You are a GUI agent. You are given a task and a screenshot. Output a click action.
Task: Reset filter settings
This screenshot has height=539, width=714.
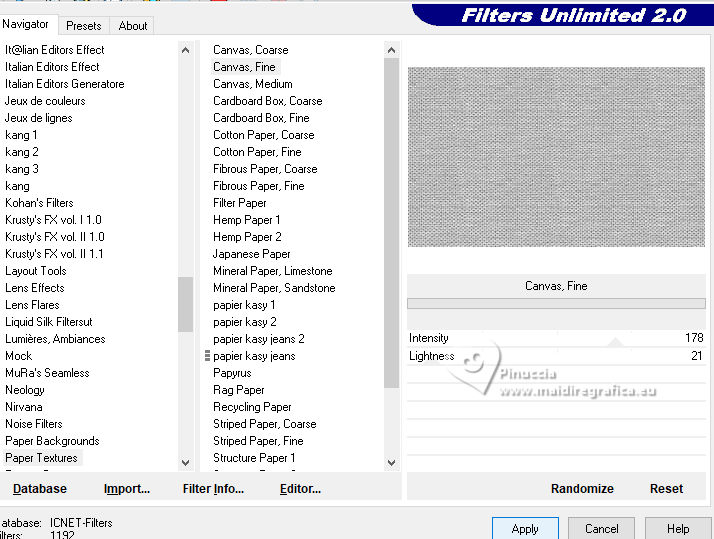click(666, 488)
